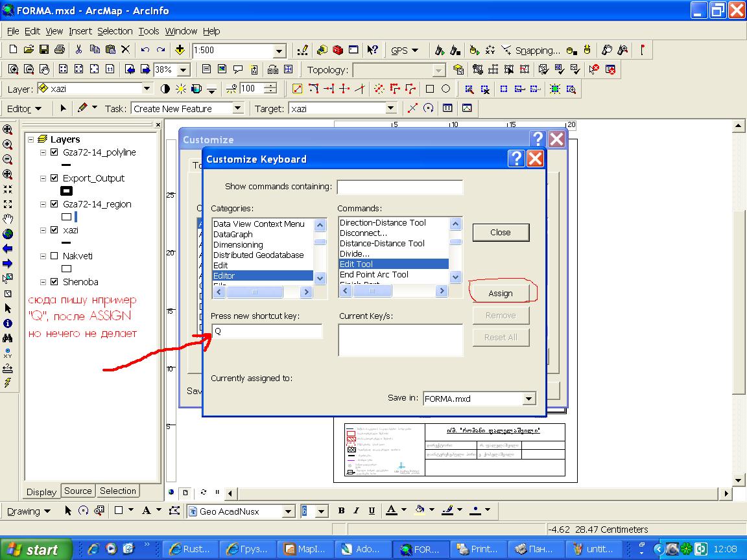Screen dimensions: 747x560
Task: Open the Editor menu dropdown
Action: point(24,109)
